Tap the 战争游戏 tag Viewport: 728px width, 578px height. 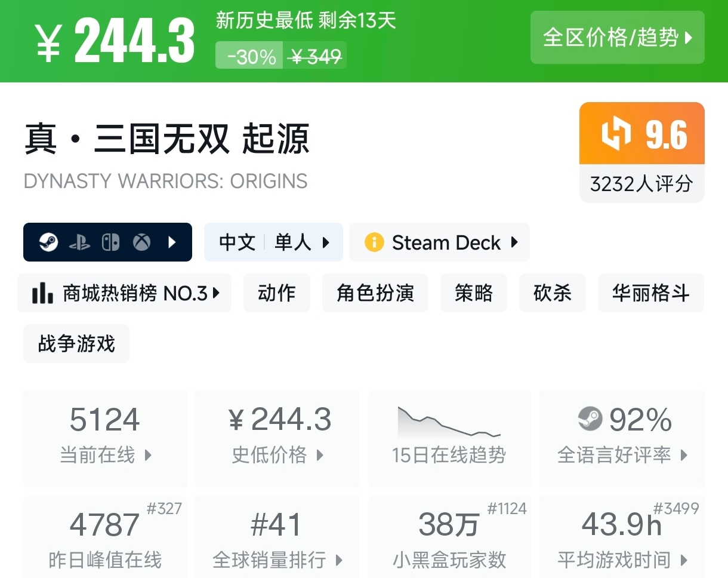pos(76,344)
